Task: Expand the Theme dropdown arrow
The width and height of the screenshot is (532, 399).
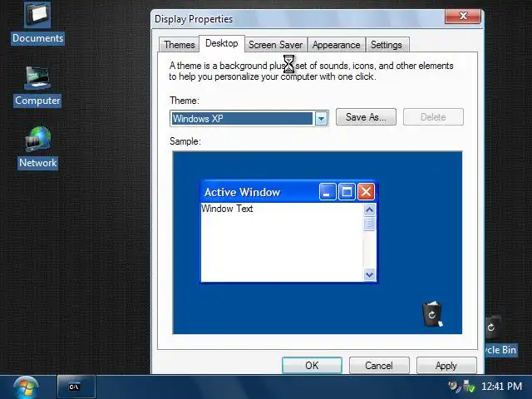Action: (321, 119)
